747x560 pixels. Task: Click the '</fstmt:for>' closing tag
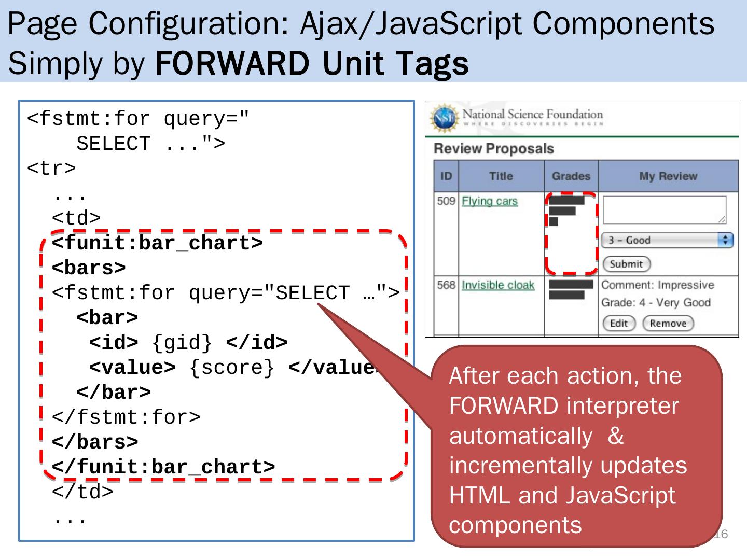coord(126,417)
